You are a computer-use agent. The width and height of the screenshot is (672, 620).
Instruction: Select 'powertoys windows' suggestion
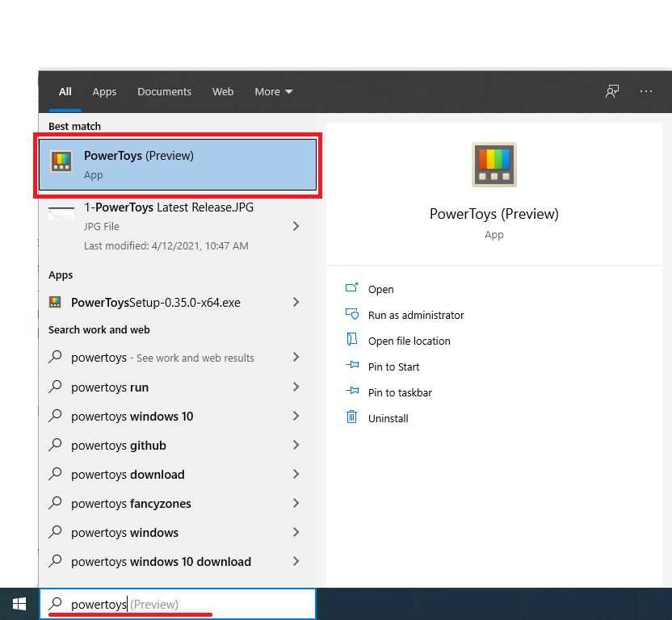[178, 533]
